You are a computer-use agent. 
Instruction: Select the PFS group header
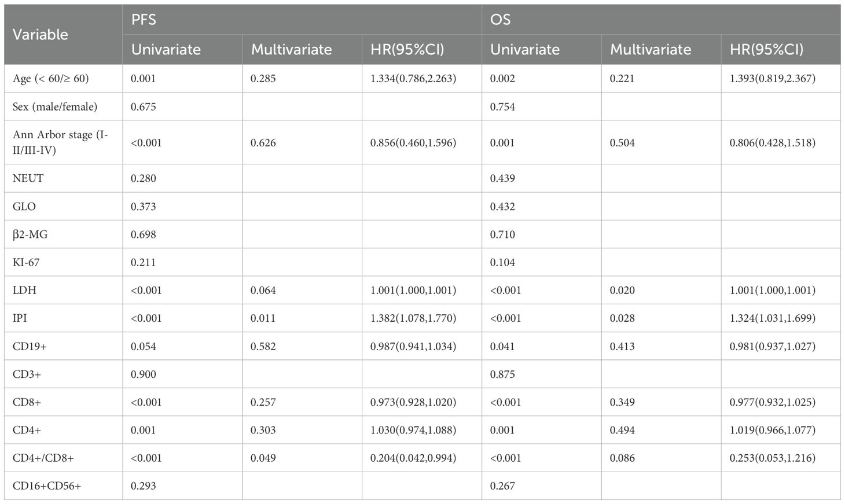[144, 20]
